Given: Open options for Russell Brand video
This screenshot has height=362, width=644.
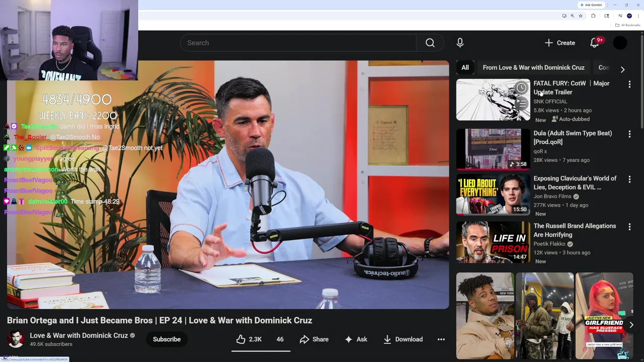Looking at the screenshot, I should click(629, 227).
